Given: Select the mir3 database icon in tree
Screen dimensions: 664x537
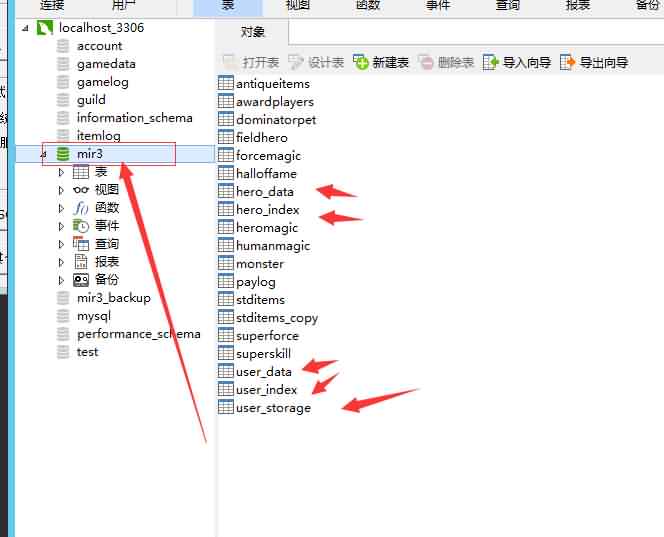Looking at the screenshot, I should coord(63,154).
